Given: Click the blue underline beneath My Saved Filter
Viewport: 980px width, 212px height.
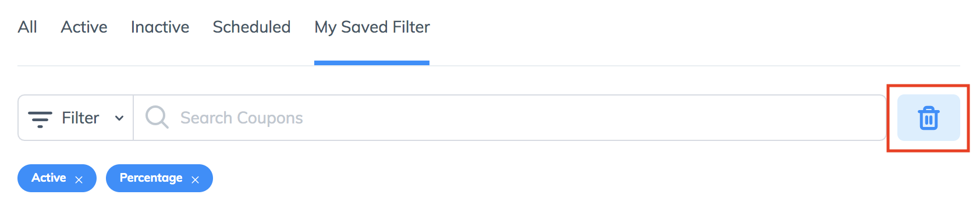Looking at the screenshot, I should (372, 63).
